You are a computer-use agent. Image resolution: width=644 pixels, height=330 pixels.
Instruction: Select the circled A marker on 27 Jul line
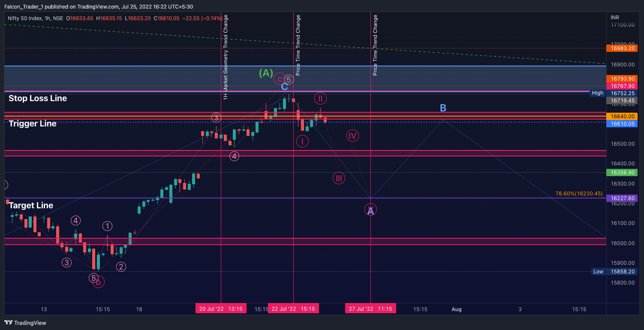coord(370,210)
